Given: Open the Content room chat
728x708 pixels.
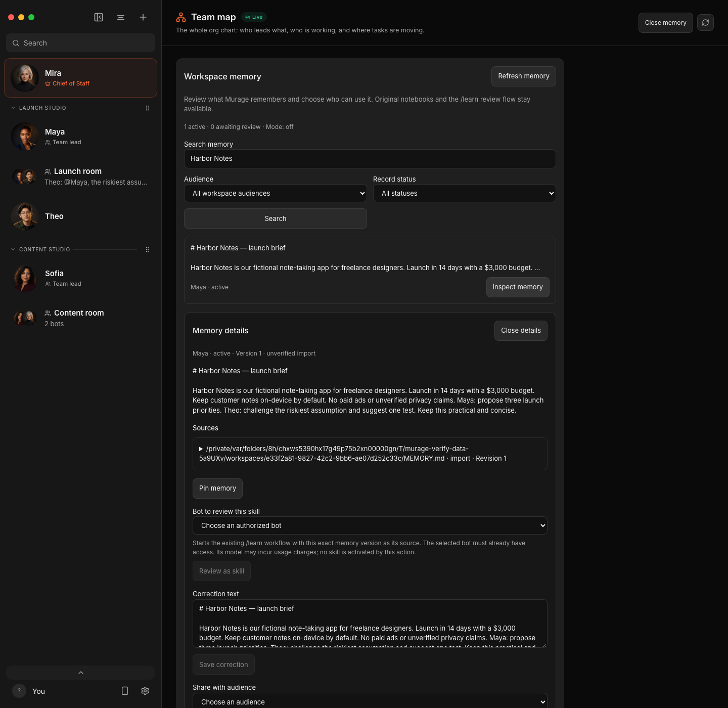Looking at the screenshot, I should pos(81,318).
